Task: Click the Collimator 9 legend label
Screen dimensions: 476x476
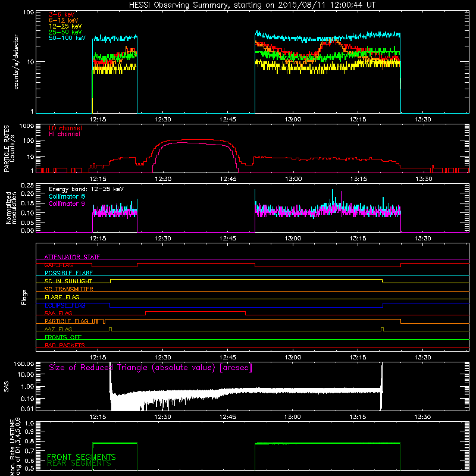Action: pyautogui.click(x=67, y=203)
